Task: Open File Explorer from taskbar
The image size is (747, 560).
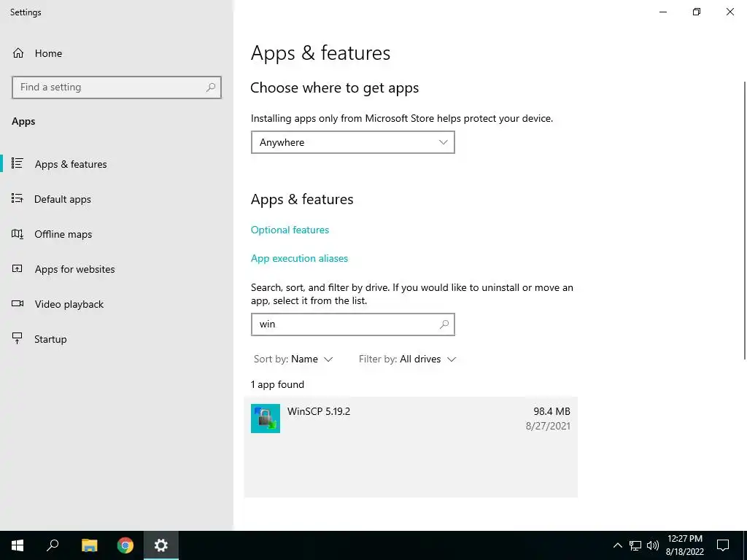Action: point(89,545)
